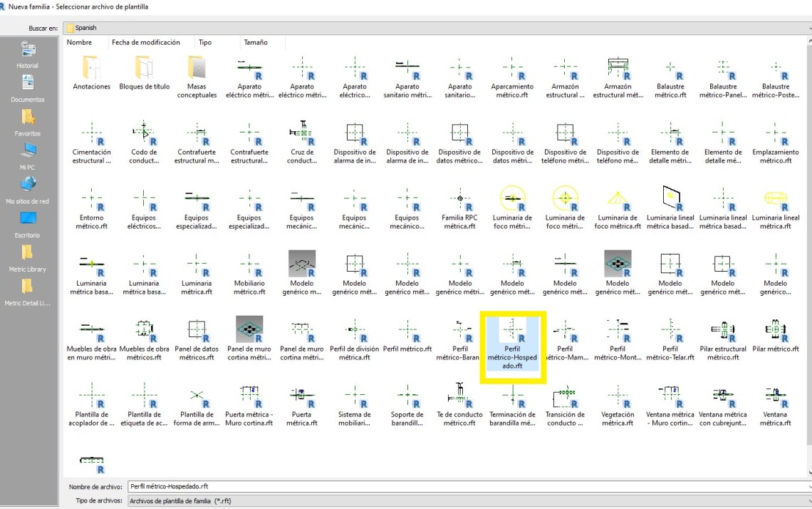Select Mi PC in the sidebar
The height and width of the screenshot is (509, 812).
click(28, 155)
